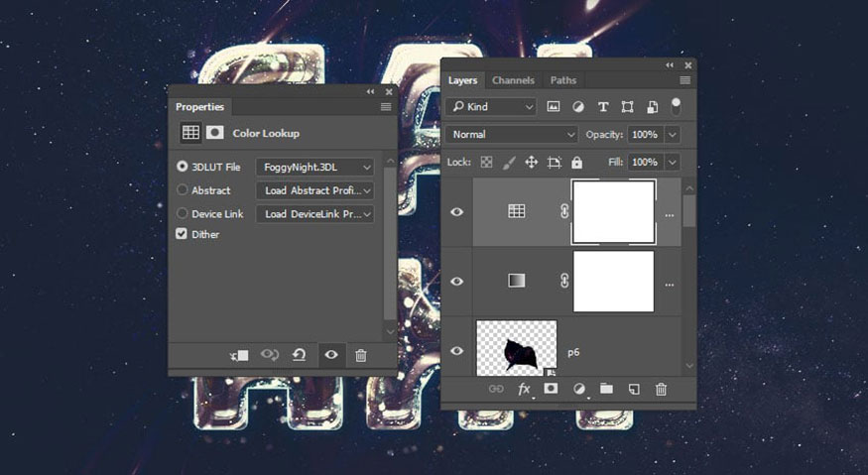The width and height of the screenshot is (868, 475).
Task: Filter layers by smart objects icon
Action: [652, 107]
